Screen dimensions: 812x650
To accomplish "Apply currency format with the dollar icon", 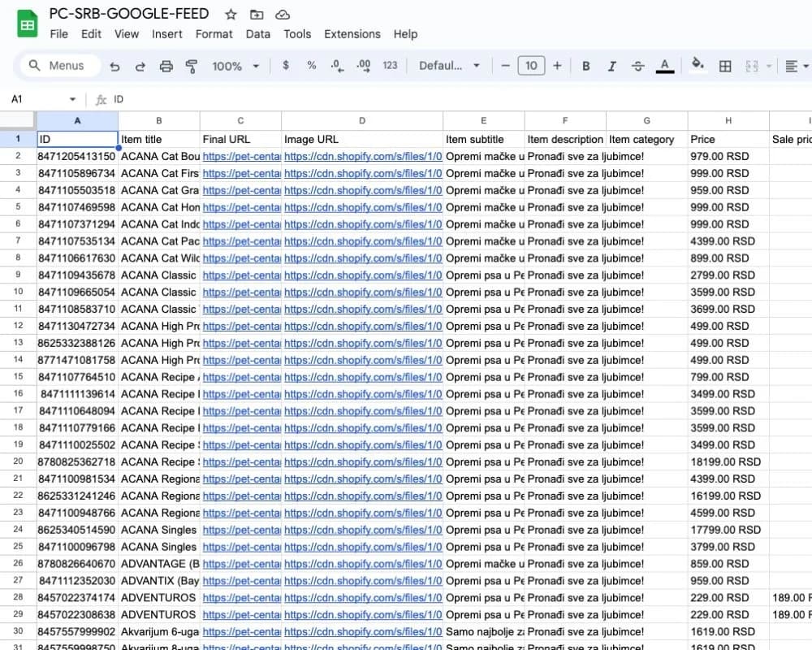I will tap(285, 66).
